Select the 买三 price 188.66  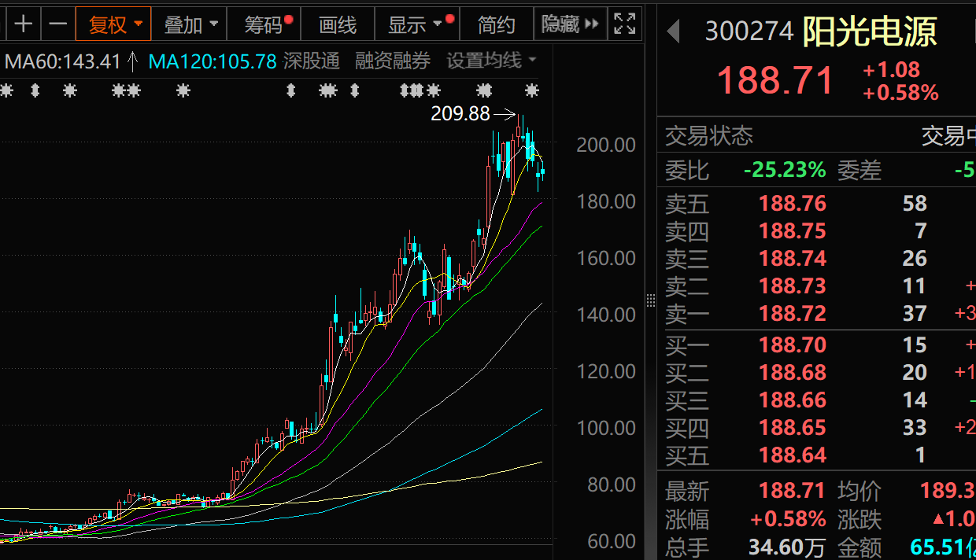pos(793,400)
